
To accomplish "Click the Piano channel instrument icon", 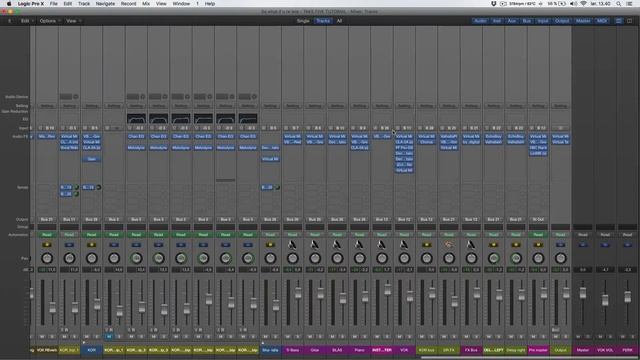I will [360, 245].
